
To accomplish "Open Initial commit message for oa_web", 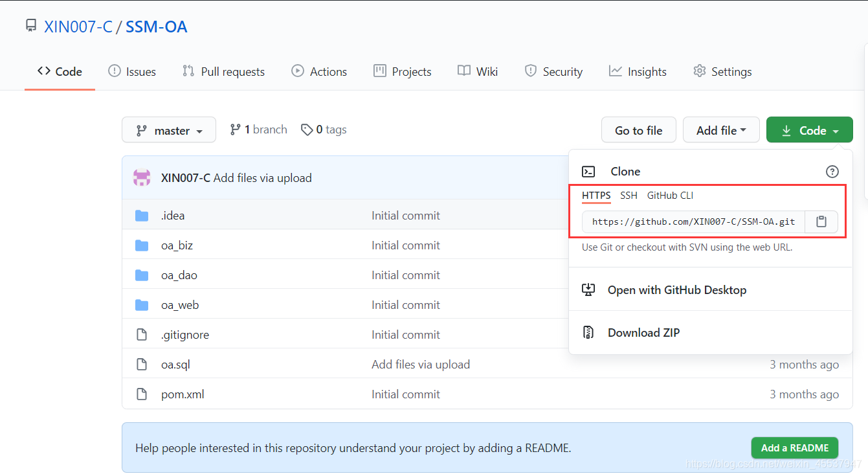I will click(x=406, y=305).
